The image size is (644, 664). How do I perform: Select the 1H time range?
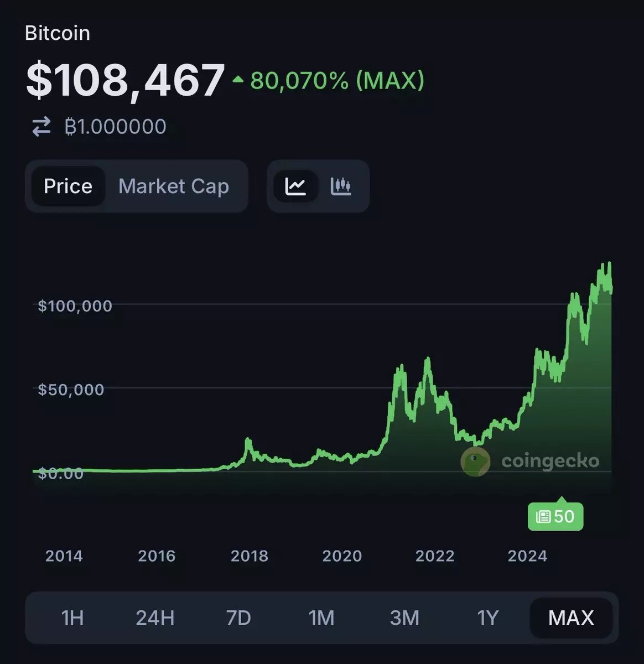[72, 618]
